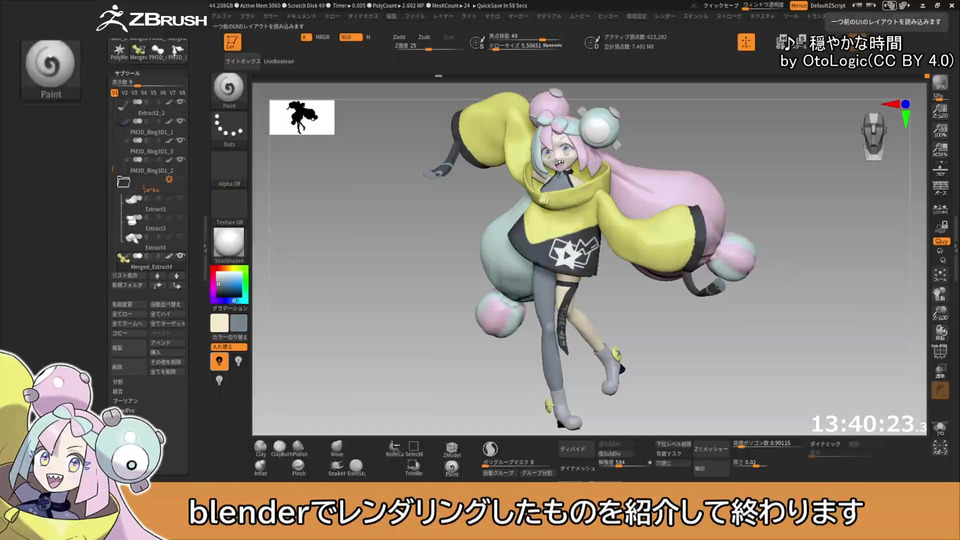Enable the Rgb paint mode
This screenshot has width=960, height=540.
tap(350, 37)
